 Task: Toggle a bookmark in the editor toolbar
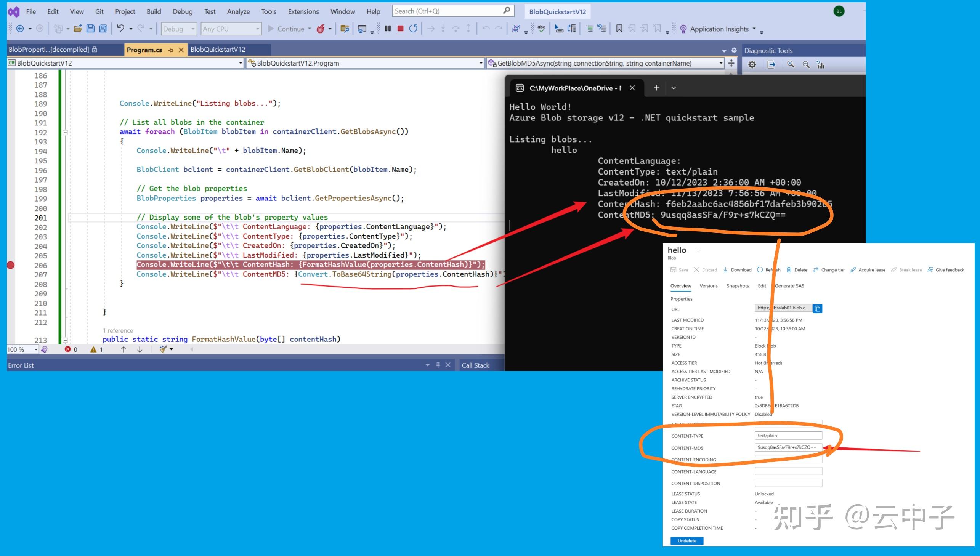coord(619,28)
